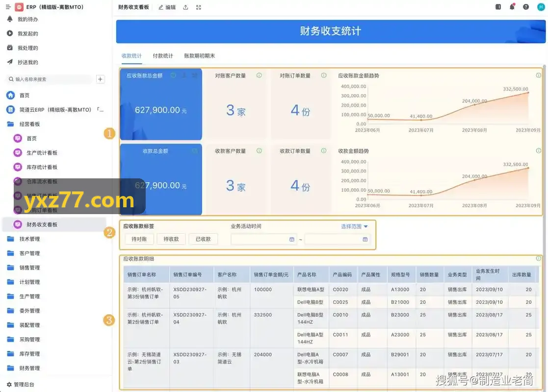Open 管理后台 settings gear

[x=20, y=384]
